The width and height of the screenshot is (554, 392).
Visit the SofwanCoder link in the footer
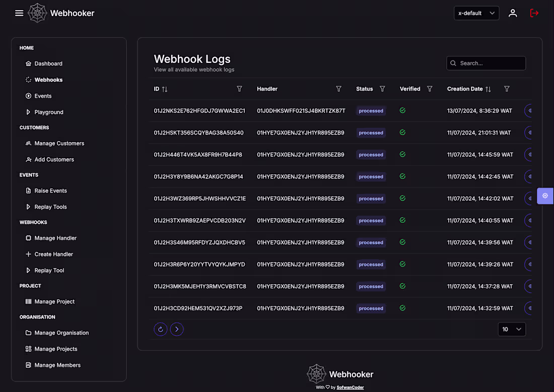pos(350,387)
